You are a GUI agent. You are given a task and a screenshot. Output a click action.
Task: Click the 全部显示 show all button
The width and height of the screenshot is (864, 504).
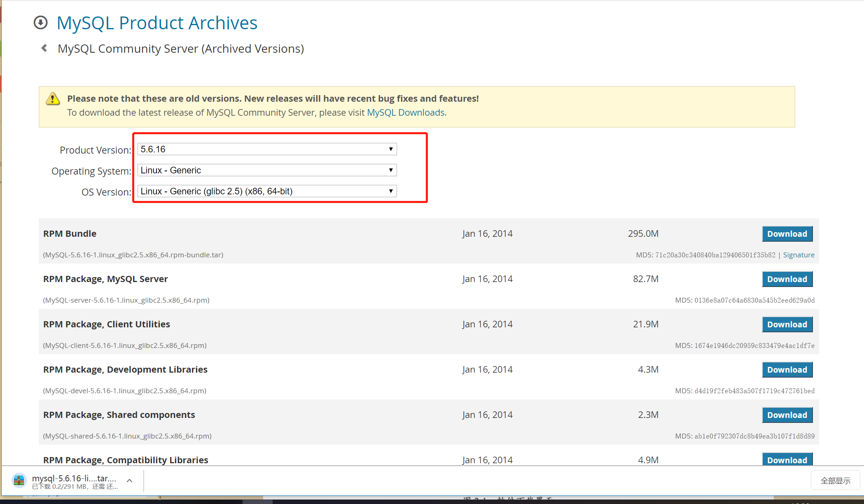click(835, 481)
